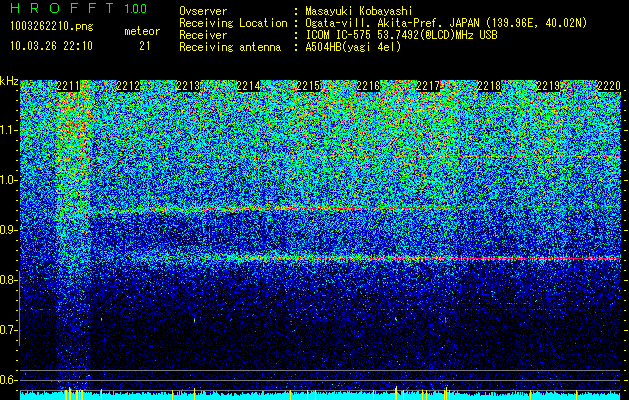
Task: Click the 2218 time marker
Action: [489, 86]
